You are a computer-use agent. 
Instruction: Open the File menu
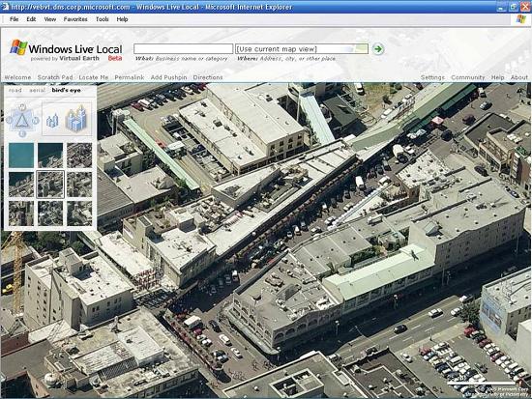(15, 19)
